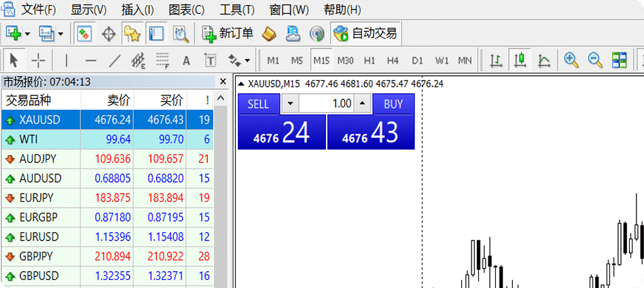Viewport: 644px width, 288px height.
Task: Expand the profiles dropdown arrow
Action: point(60,33)
